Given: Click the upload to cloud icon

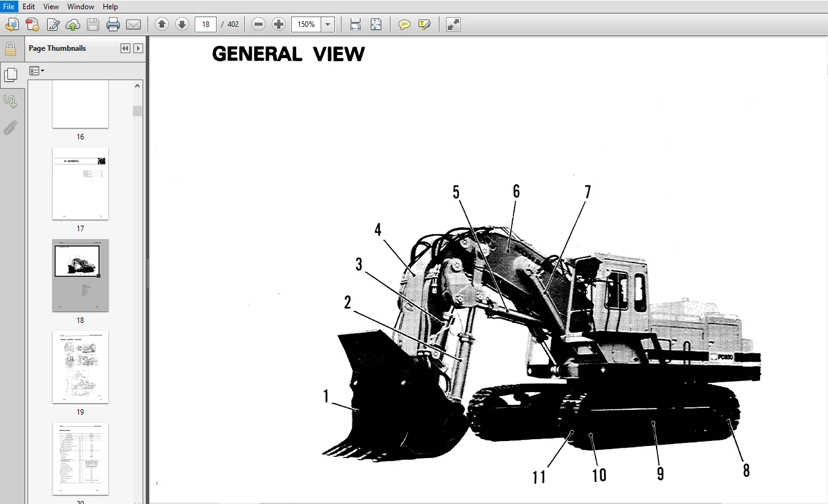Looking at the screenshot, I should pos(73,24).
